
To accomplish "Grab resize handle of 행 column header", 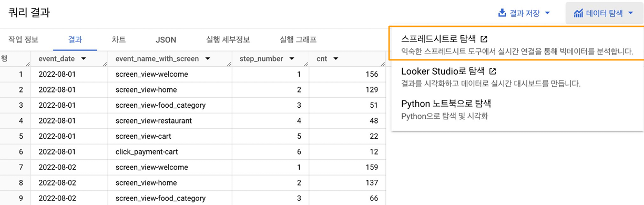I will click(28, 64).
